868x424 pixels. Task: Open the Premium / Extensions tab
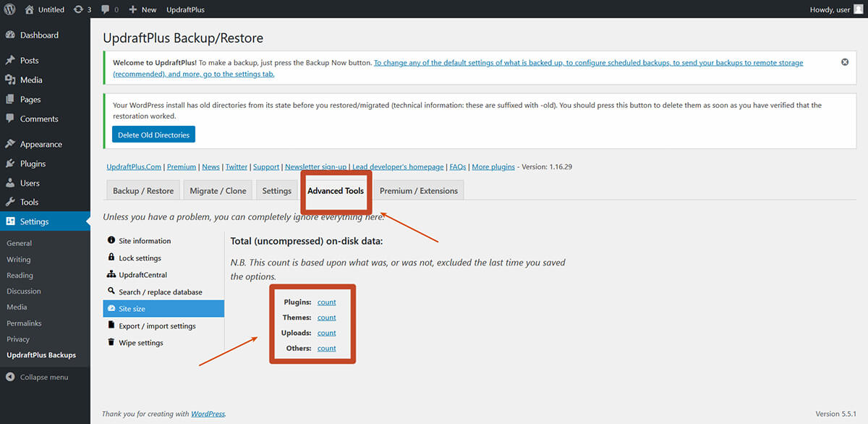pyautogui.click(x=419, y=190)
